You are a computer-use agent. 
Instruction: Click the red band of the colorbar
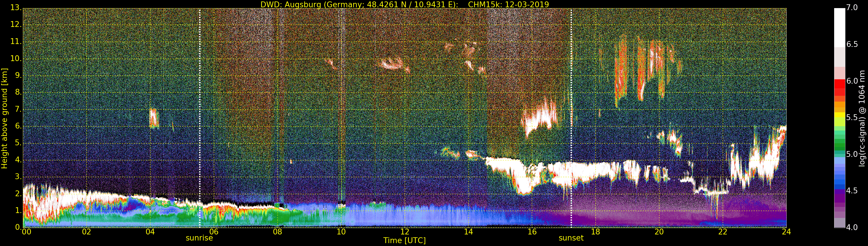click(839, 88)
